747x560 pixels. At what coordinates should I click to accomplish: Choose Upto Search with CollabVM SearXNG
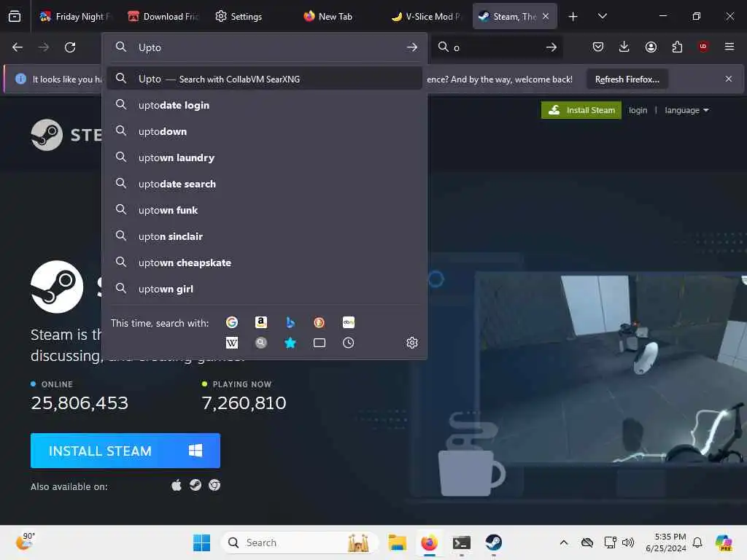(x=264, y=79)
